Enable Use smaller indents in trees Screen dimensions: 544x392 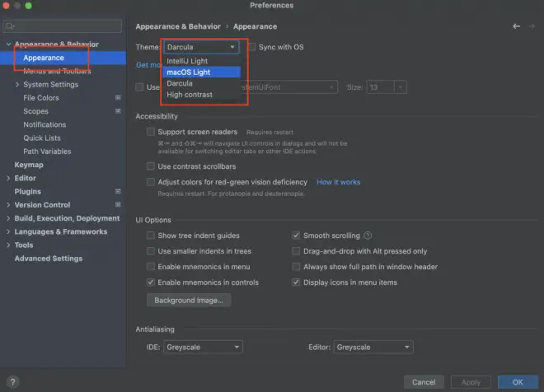[x=151, y=251]
